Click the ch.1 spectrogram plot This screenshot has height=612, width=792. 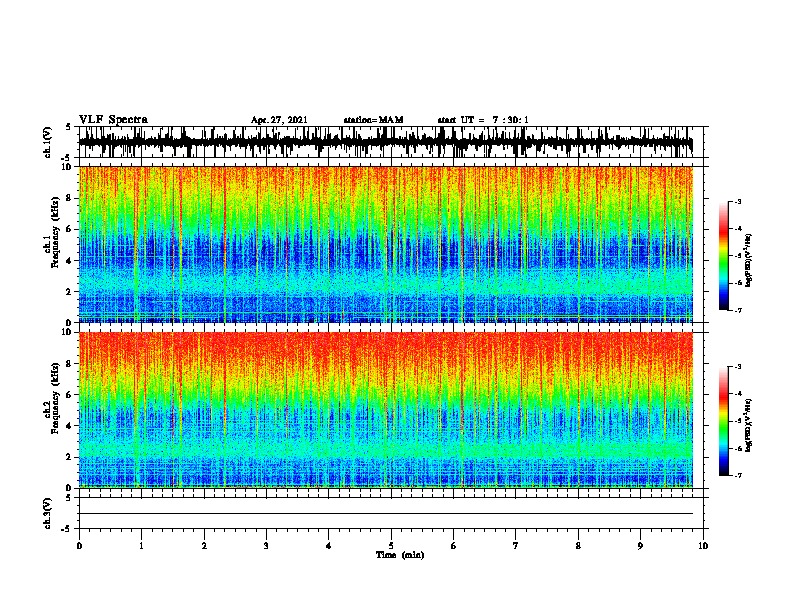coord(385,244)
